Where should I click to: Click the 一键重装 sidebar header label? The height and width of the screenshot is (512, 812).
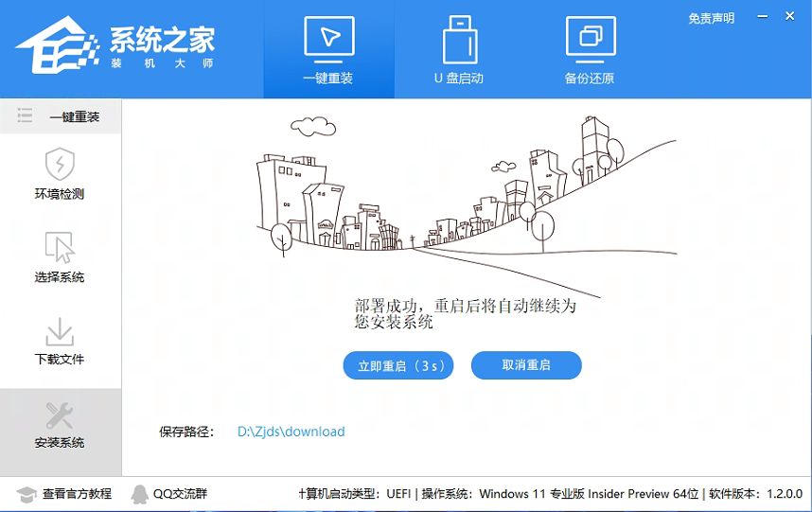tap(74, 116)
